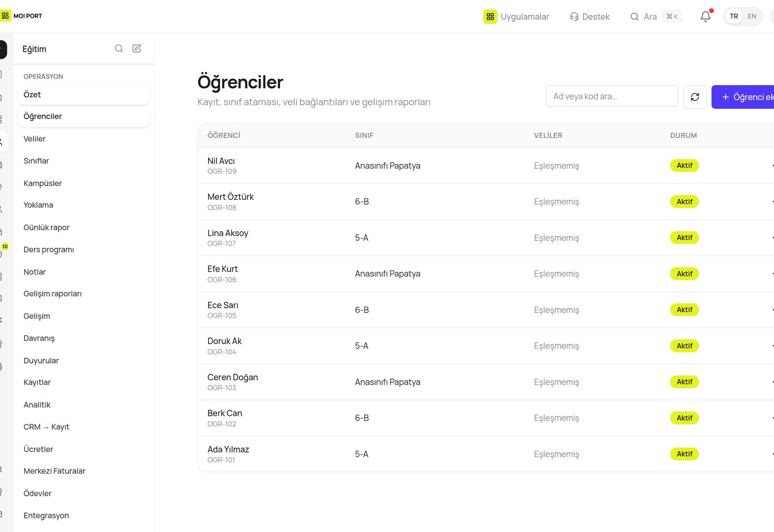This screenshot has height=532, width=774.
Task: Click class 5-A for Doruk Ak
Action: 362,346
